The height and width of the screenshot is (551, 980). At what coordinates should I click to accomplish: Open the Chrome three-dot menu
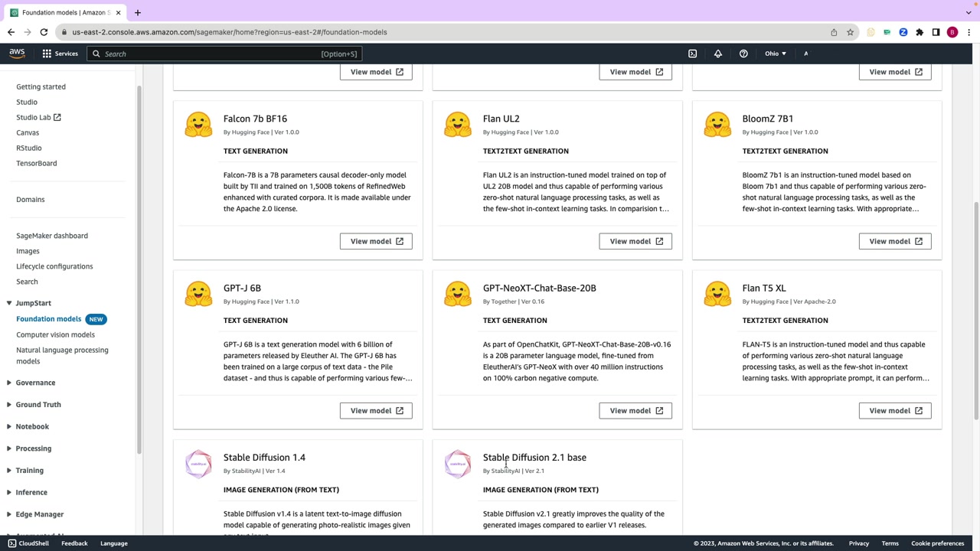(x=969, y=32)
